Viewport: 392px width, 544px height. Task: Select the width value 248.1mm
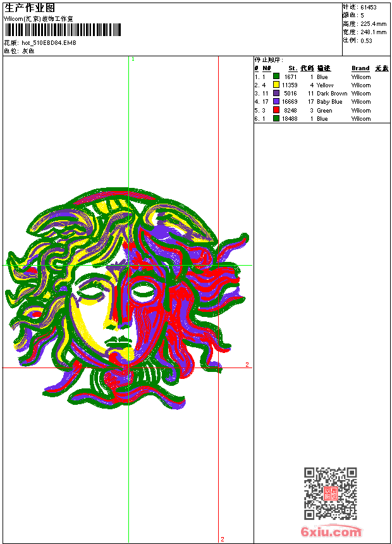click(x=373, y=32)
